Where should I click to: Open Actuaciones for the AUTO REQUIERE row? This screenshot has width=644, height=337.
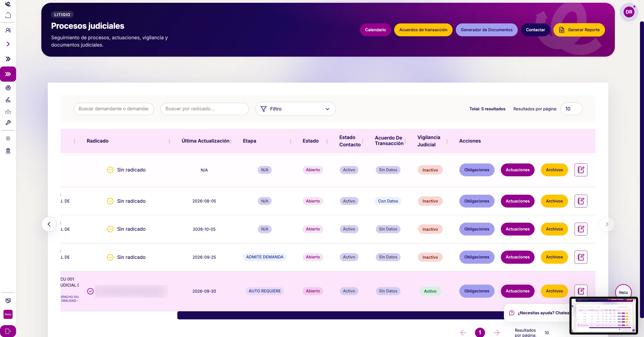click(517, 291)
